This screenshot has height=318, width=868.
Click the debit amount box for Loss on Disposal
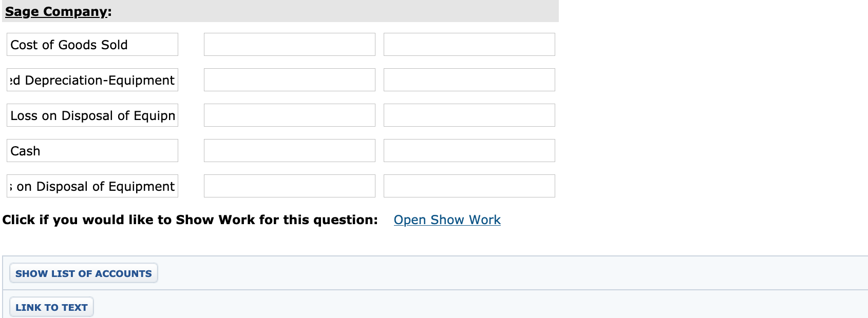coord(289,115)
